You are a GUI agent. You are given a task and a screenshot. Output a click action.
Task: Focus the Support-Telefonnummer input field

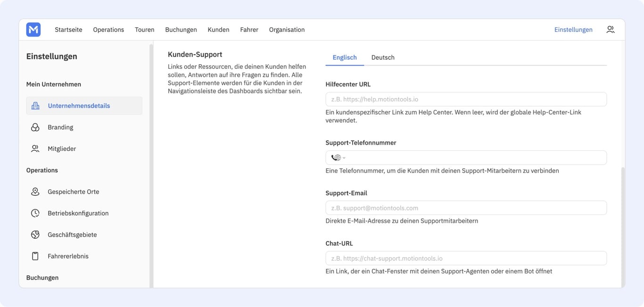point(466,158)
